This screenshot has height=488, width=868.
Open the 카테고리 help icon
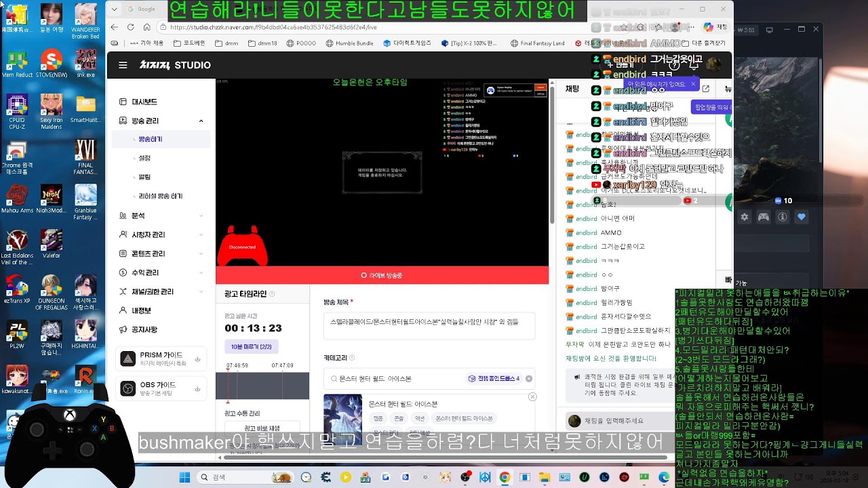click(x=352, y=358)
